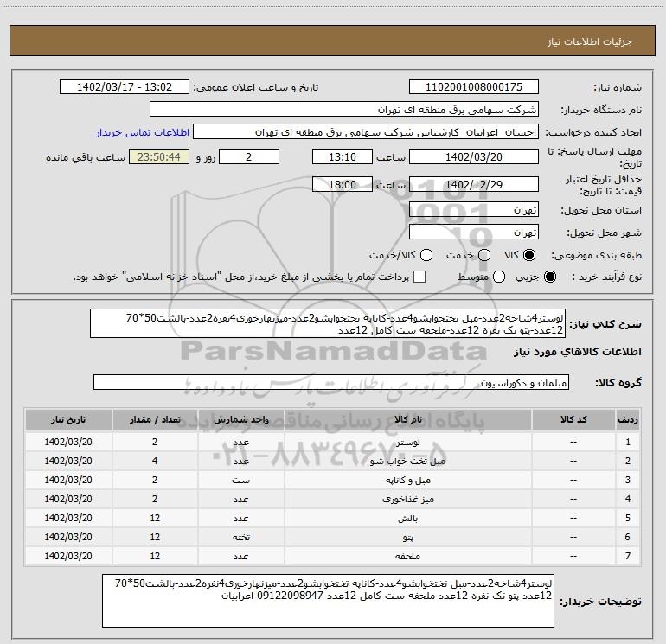Click unit cell تخته in the پتو row
Image resolution: width=666 pixels, height=644 pixels.
coord(240,537)
